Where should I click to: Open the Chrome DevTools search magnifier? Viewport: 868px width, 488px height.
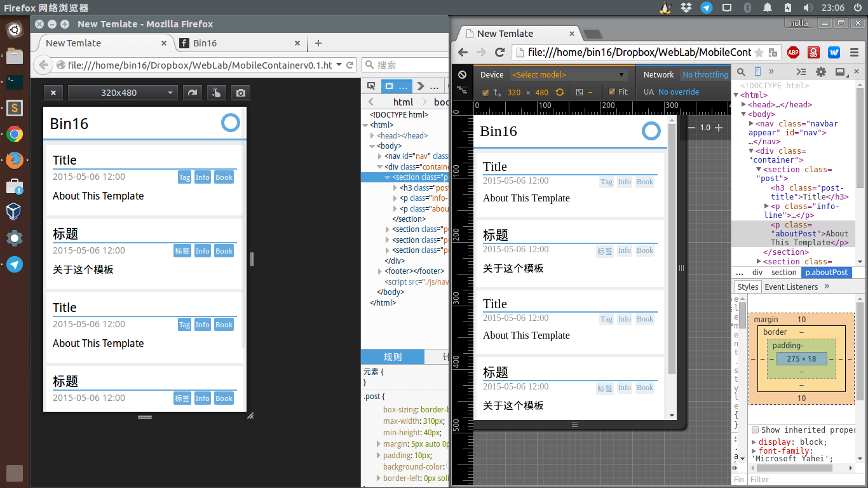740,72
